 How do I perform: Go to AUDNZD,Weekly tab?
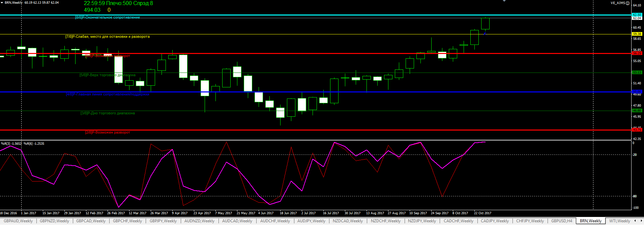click(x=199, y=221)
